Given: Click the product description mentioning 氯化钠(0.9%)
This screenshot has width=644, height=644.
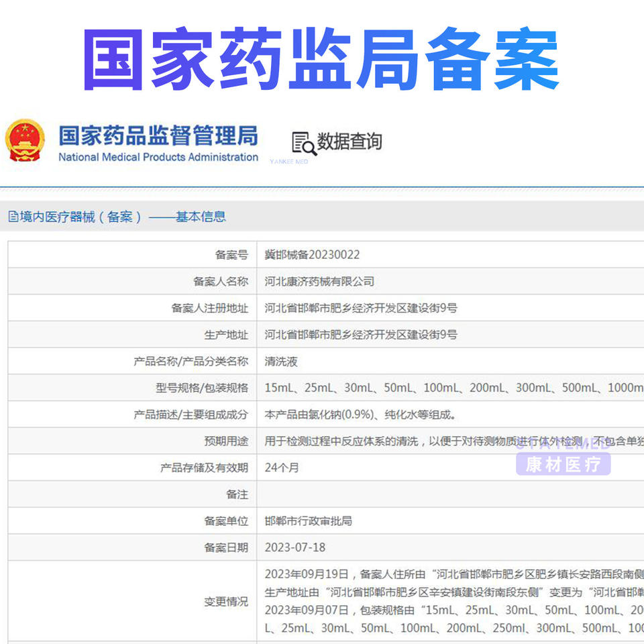Looking at the screenshot, I should pos(361,415).
